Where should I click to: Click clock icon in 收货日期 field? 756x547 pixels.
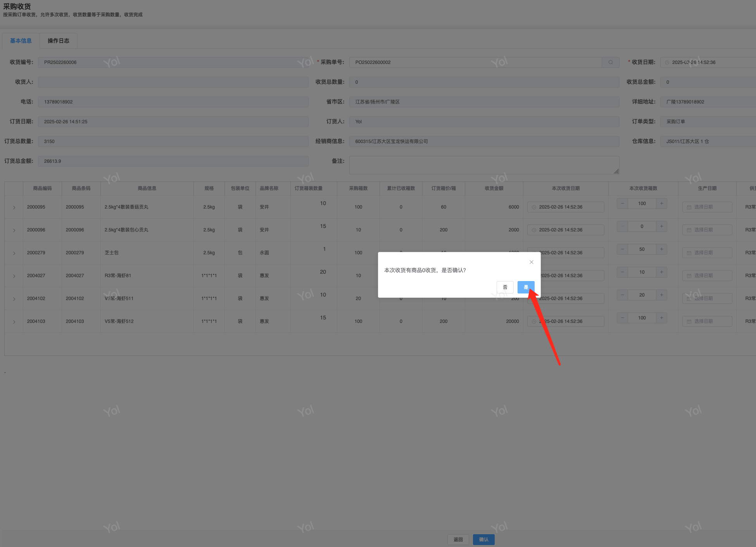point(667,62)
